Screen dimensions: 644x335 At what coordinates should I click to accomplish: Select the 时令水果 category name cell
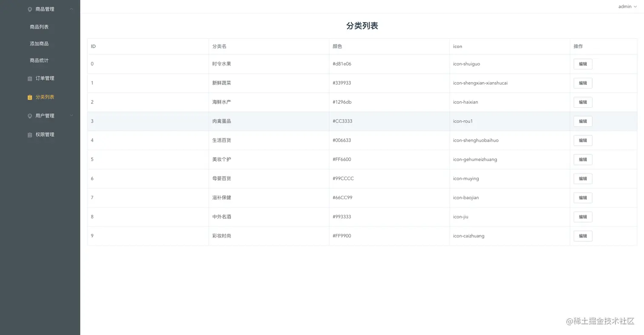(269, 64)
